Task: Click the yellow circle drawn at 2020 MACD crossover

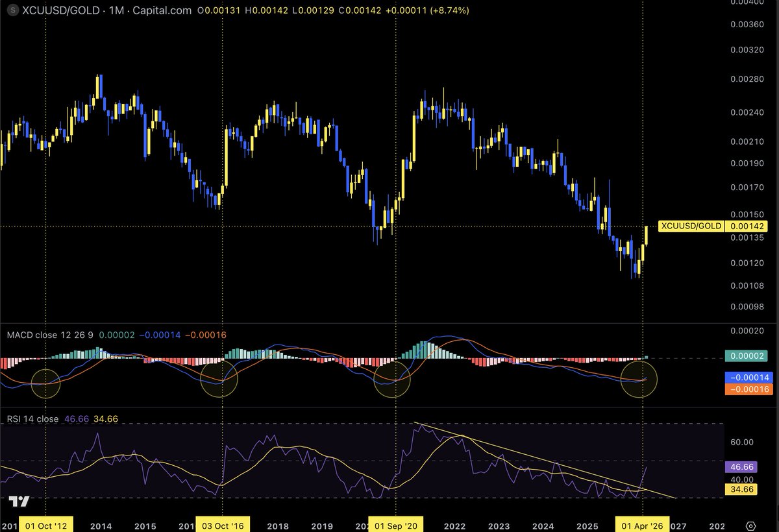Action: tap(392, 380)
